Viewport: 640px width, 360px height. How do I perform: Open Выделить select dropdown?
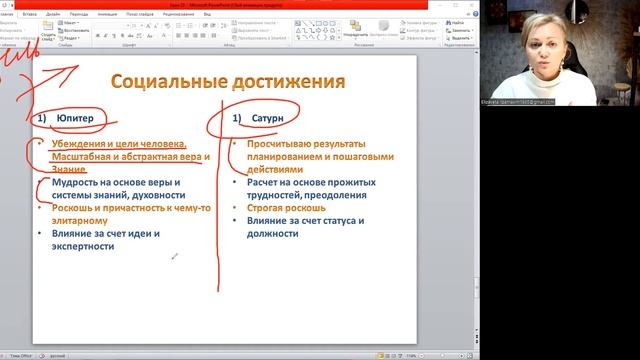tap(459, 38)
